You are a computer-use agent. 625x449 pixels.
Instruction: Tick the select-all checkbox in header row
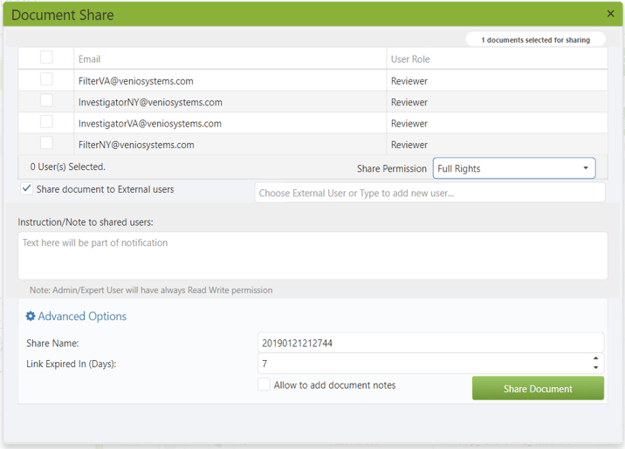[x=46, y=58]
